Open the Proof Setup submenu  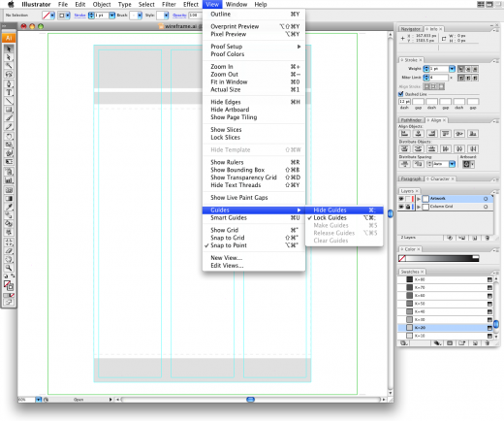[x=254, y=47]
